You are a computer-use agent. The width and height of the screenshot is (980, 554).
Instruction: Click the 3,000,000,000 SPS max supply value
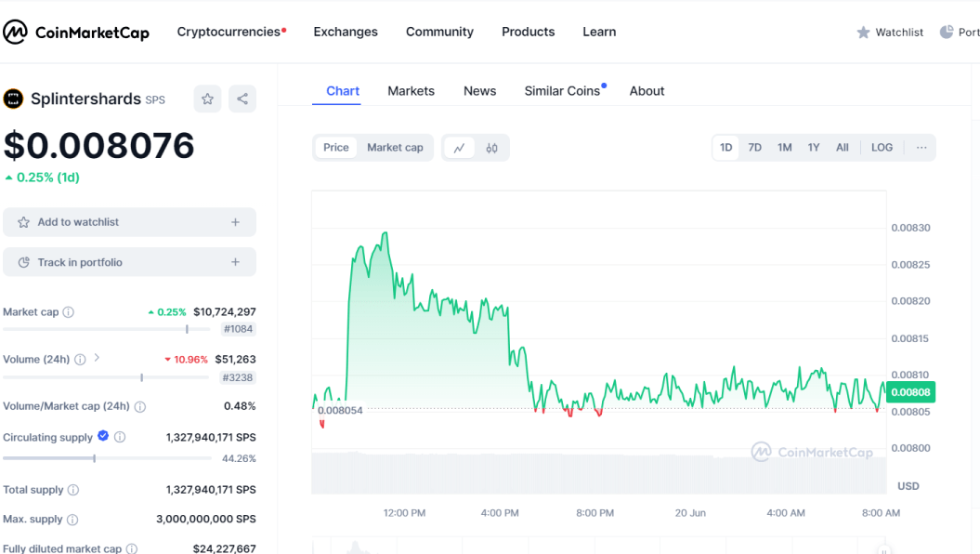coord(206,519)
